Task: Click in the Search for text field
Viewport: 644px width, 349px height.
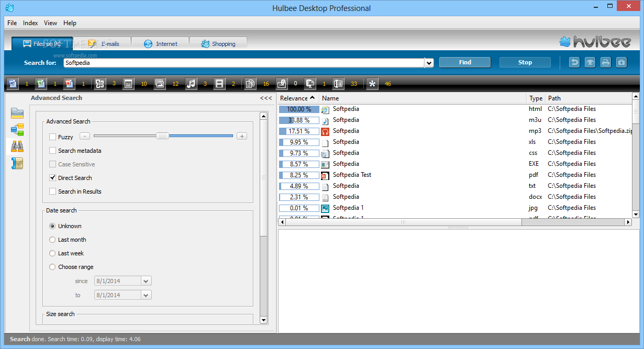Action: click(x=244, y=63)
